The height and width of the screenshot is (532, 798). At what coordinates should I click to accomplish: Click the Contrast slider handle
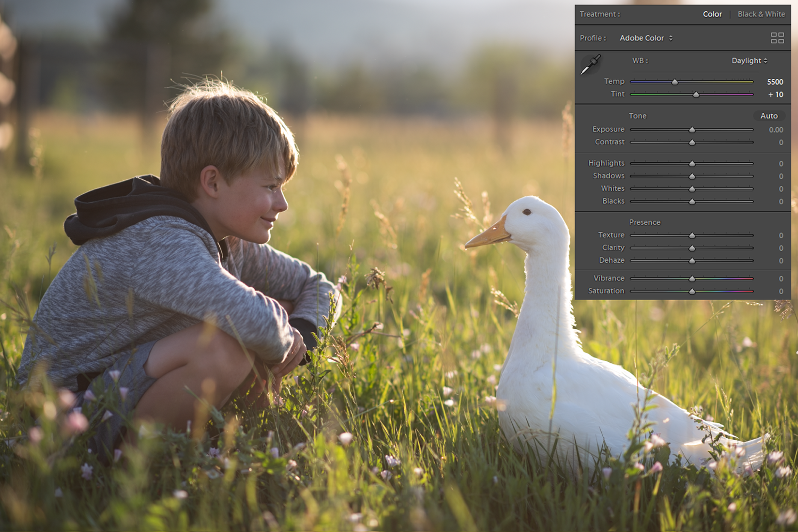[692, 143]
